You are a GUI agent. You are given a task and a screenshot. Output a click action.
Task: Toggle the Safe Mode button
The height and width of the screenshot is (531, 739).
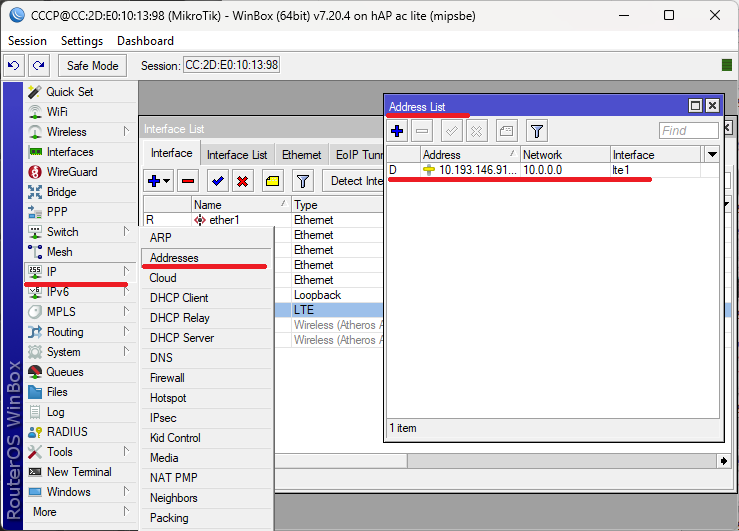point(92,65)
